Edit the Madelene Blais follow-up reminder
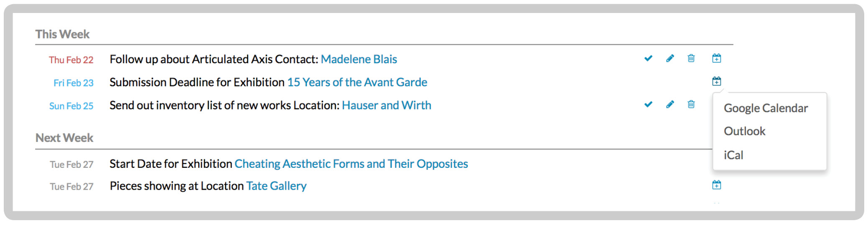 pos(670,59)
